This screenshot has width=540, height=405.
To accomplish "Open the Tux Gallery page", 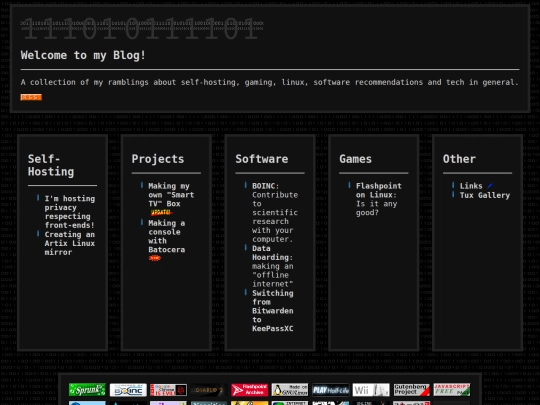I will (x=485, y=195).
